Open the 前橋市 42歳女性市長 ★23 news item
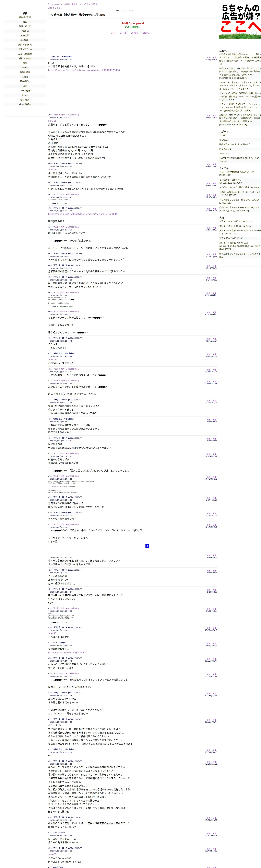 (x=240, y=73)
